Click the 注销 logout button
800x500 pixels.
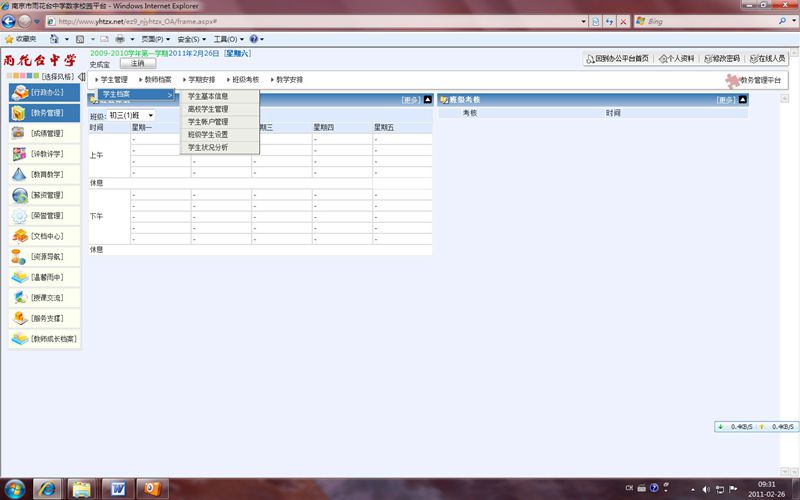point(137,63)
